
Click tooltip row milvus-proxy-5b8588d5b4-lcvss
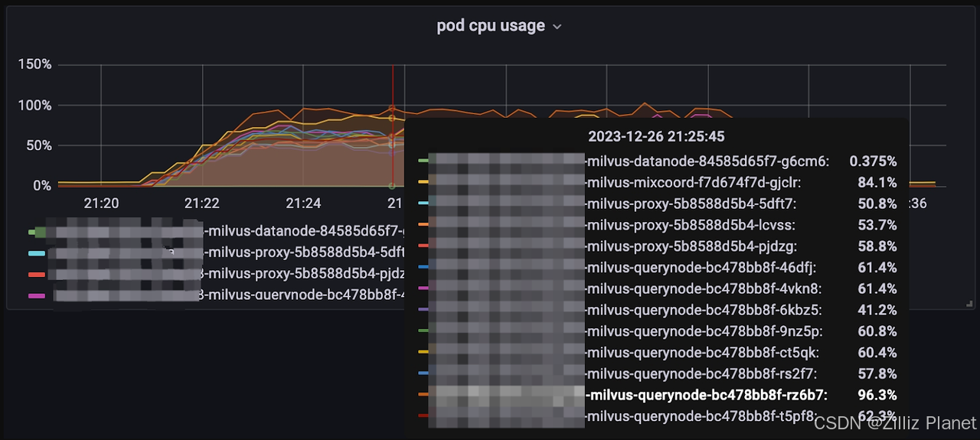(x=658, y=225)
